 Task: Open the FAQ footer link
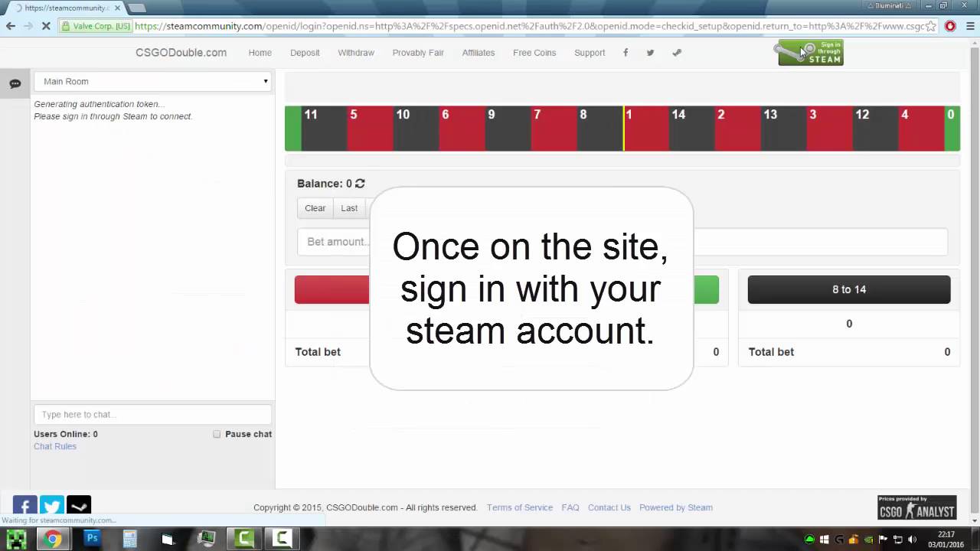(x=570, y=507)
